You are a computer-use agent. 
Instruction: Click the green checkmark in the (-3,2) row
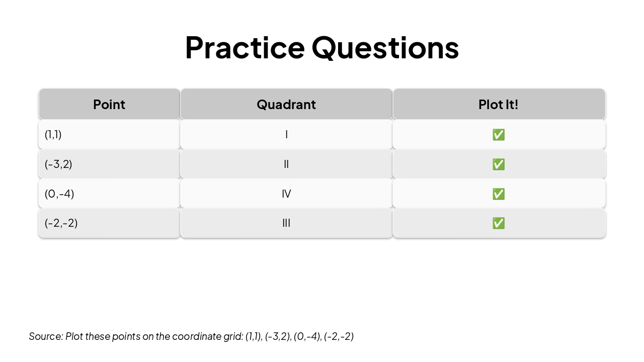(x=499, y=164)
